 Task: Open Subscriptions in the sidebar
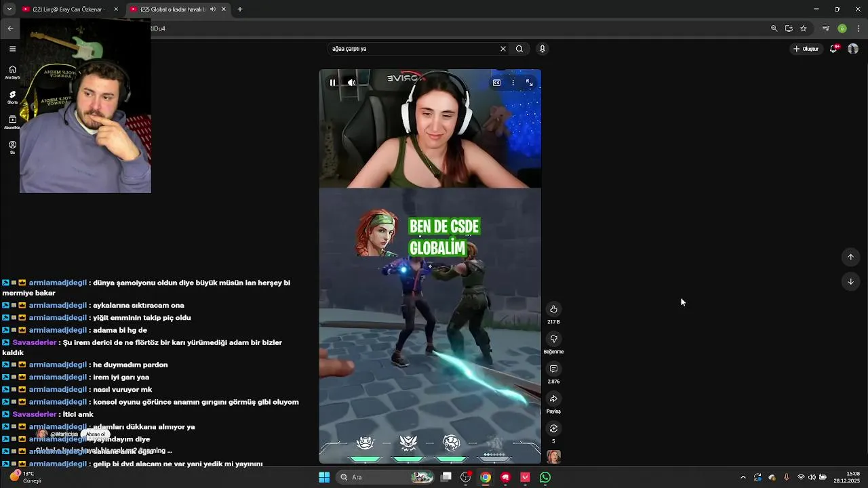[x=12, y=123]
